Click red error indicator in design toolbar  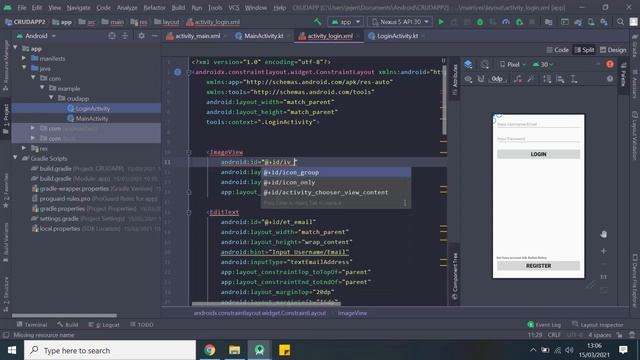(x=610, y=64)
